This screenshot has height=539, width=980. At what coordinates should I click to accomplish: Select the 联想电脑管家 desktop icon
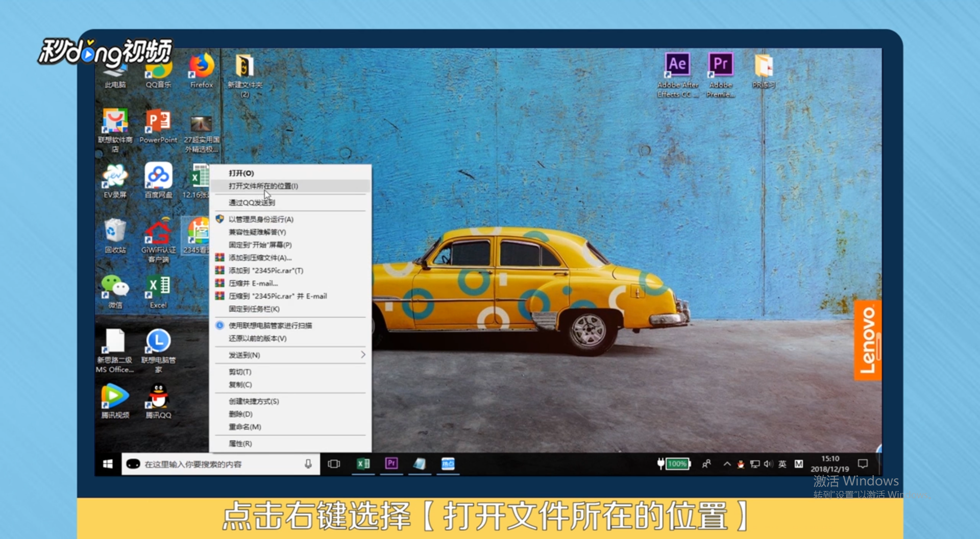(158, 351)
